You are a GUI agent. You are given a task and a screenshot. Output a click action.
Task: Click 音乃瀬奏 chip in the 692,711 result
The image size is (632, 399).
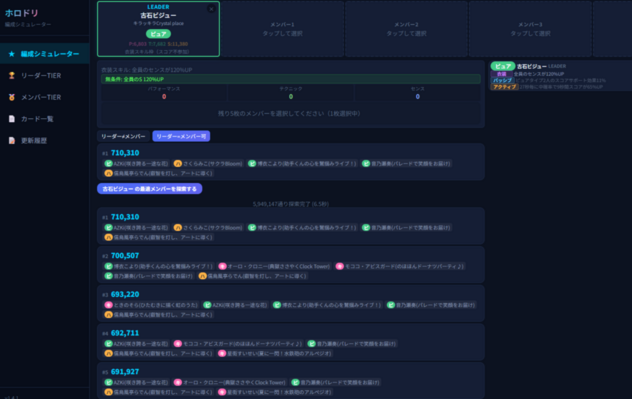pyautogui.click(x=352, y=344)
